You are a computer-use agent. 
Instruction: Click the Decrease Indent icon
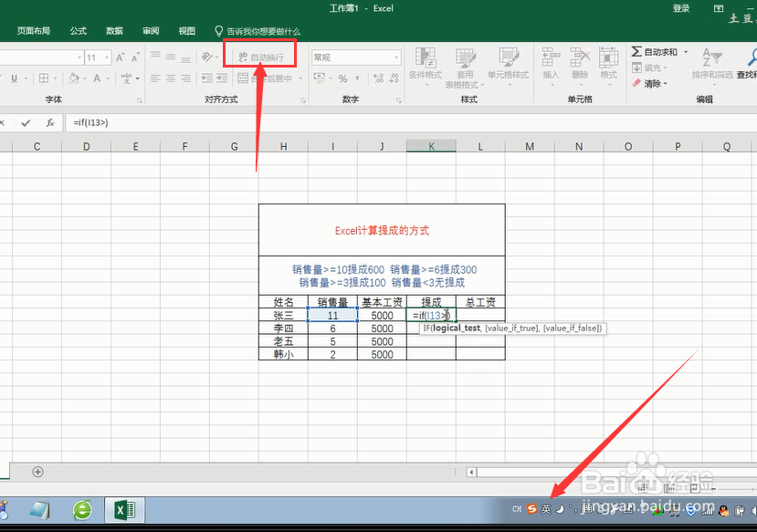[x=206, y=78]
